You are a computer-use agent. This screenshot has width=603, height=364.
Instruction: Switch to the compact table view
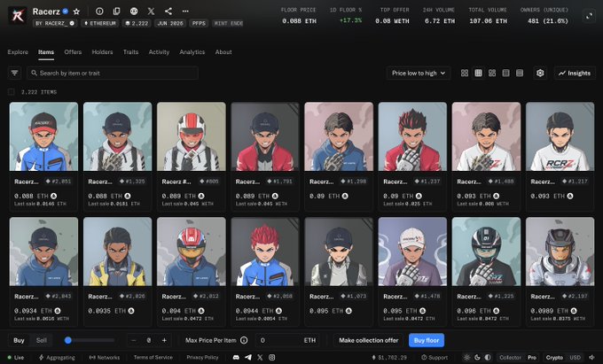(x=520, y=73)
